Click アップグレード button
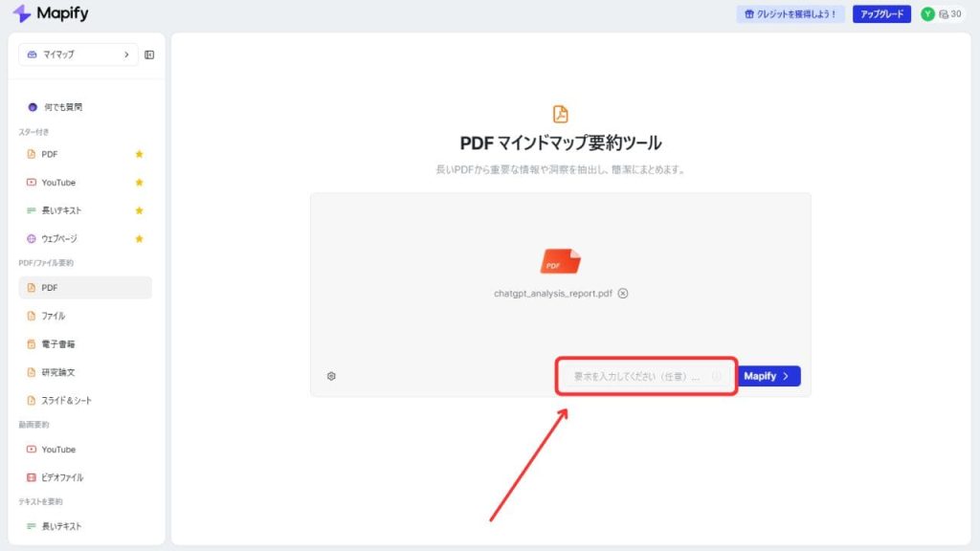980x551 pixels. pos(881,13)
